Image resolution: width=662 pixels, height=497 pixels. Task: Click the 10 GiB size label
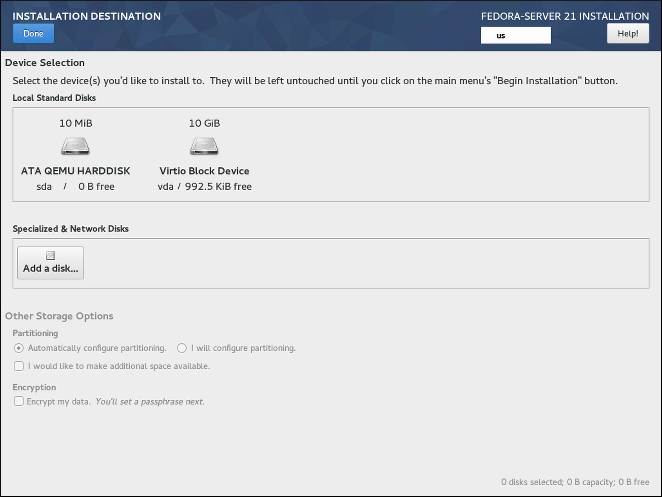click(204, 123)
